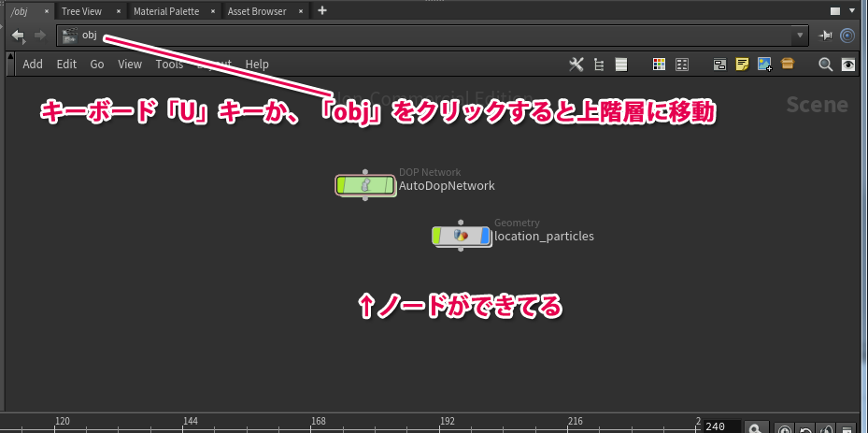This screenshot has height=433, width=868.
Task: Jump to frame 168 on timeline
Action: (x=319, y=422)
